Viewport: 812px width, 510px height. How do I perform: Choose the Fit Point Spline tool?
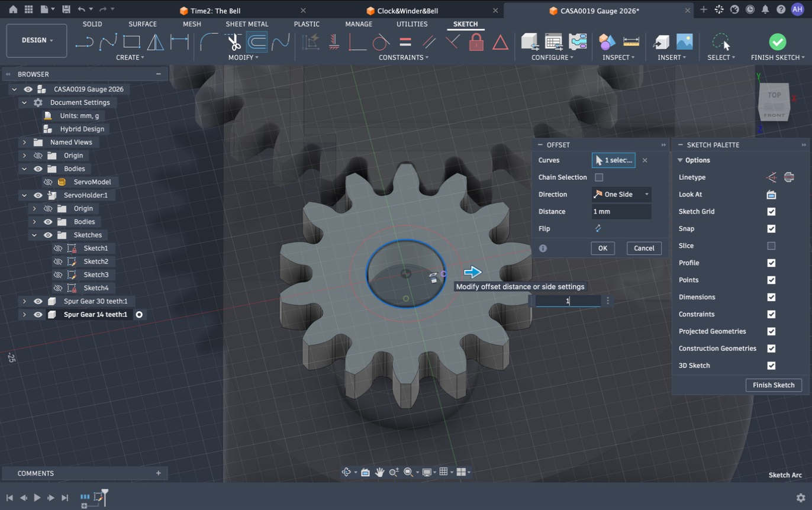click(108, 41)
